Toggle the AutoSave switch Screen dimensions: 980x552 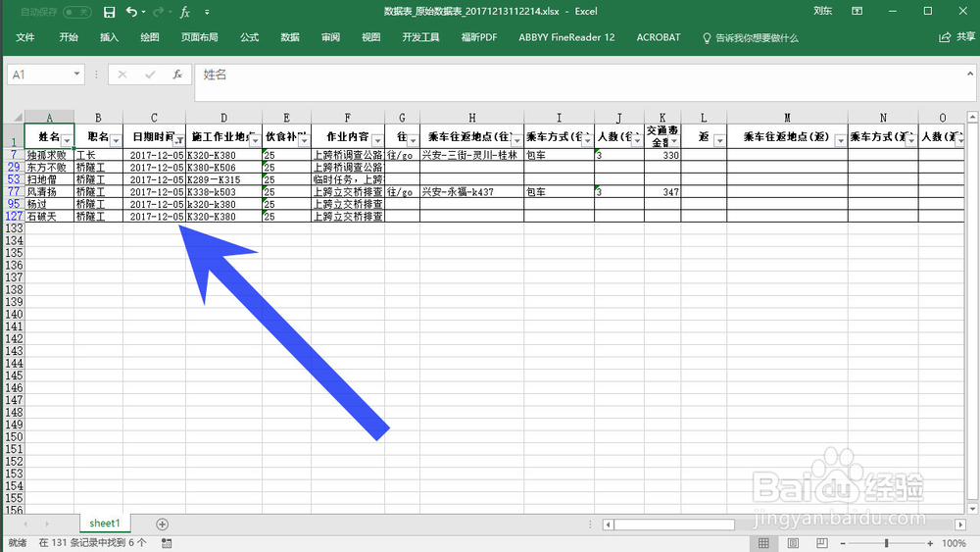[77, 12]
